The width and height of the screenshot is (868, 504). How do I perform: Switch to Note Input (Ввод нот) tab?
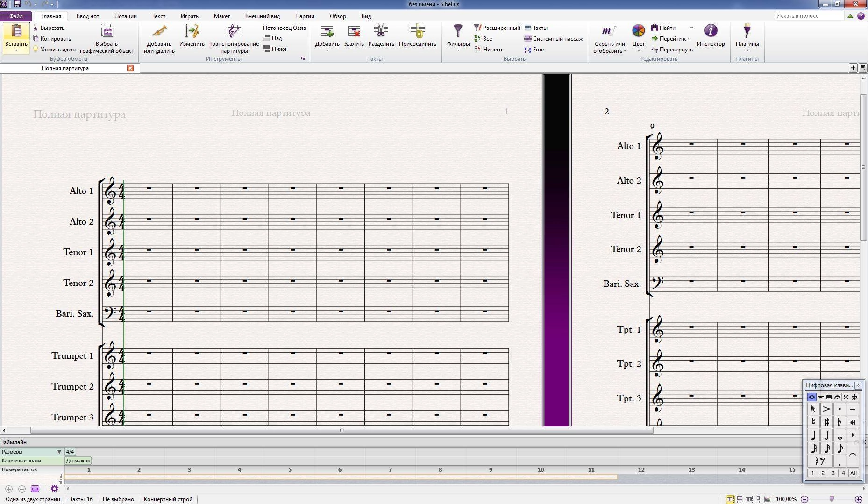[88, 16]
